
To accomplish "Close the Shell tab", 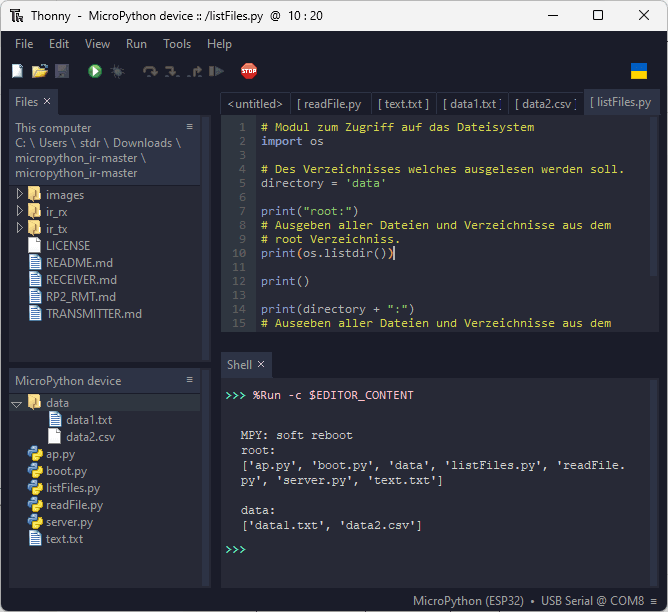I will click(261, 365).
